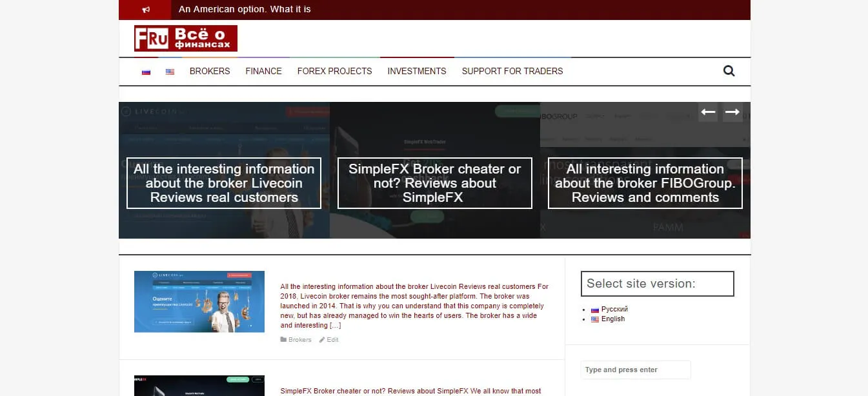This screenshot has height=396, width=868.
Task: Click the folder icon beside Brokers category
Action: 283,340
